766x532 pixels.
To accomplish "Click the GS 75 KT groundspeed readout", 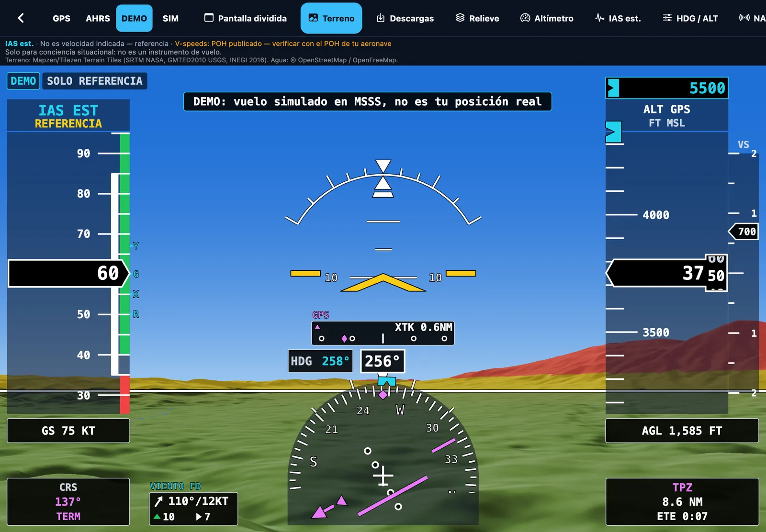I will pos(68,431).
